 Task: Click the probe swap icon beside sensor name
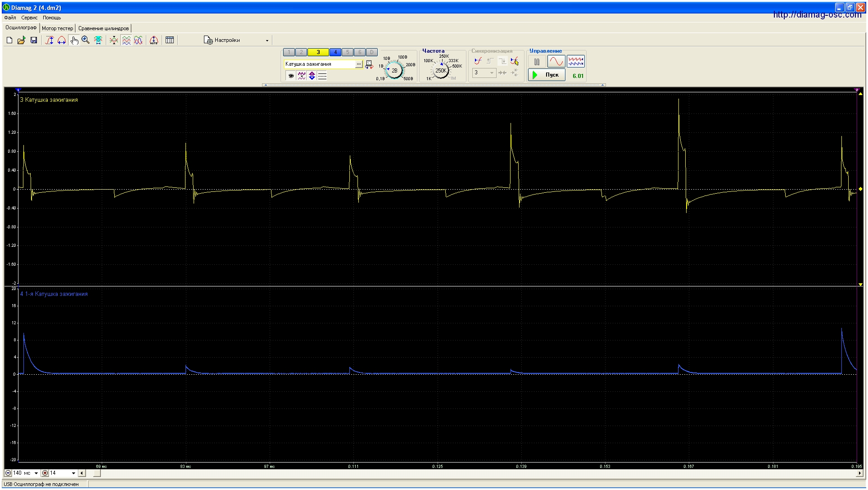coord(369,64)
